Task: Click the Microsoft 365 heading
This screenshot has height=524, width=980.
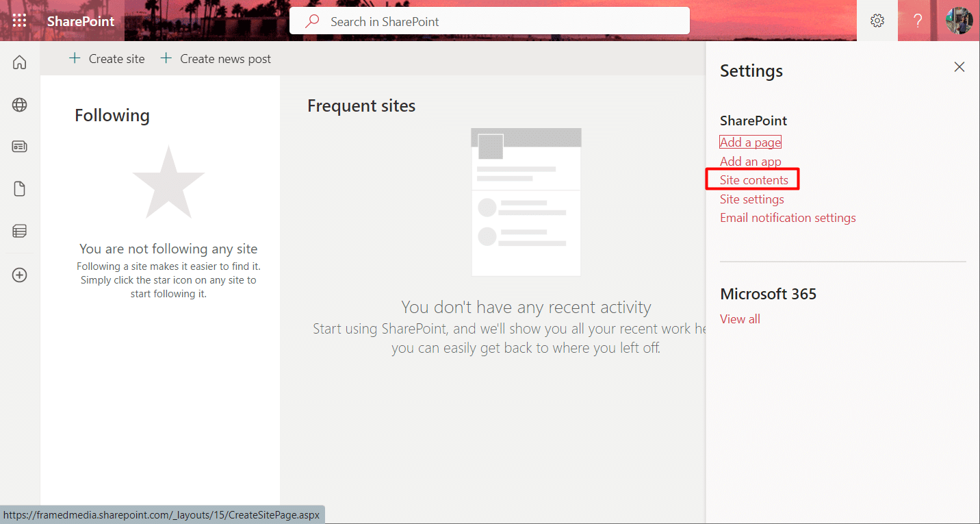Action: (x=769, y=294)
